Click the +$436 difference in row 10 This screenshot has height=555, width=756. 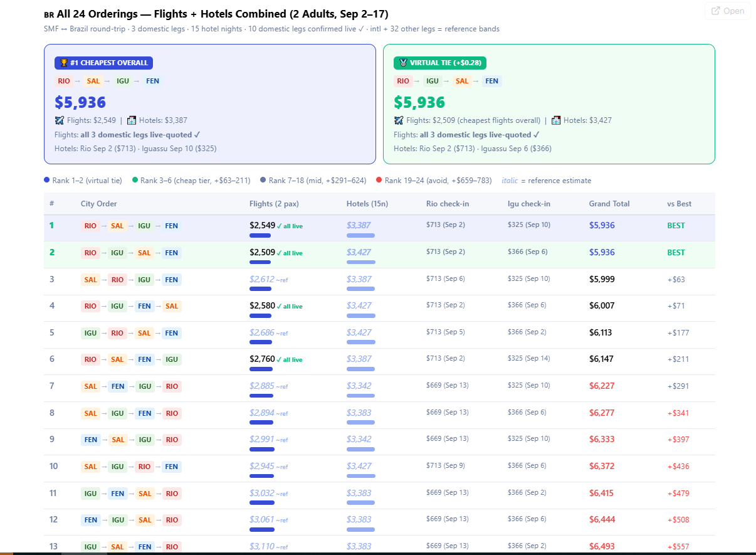[x=678, y=466]
